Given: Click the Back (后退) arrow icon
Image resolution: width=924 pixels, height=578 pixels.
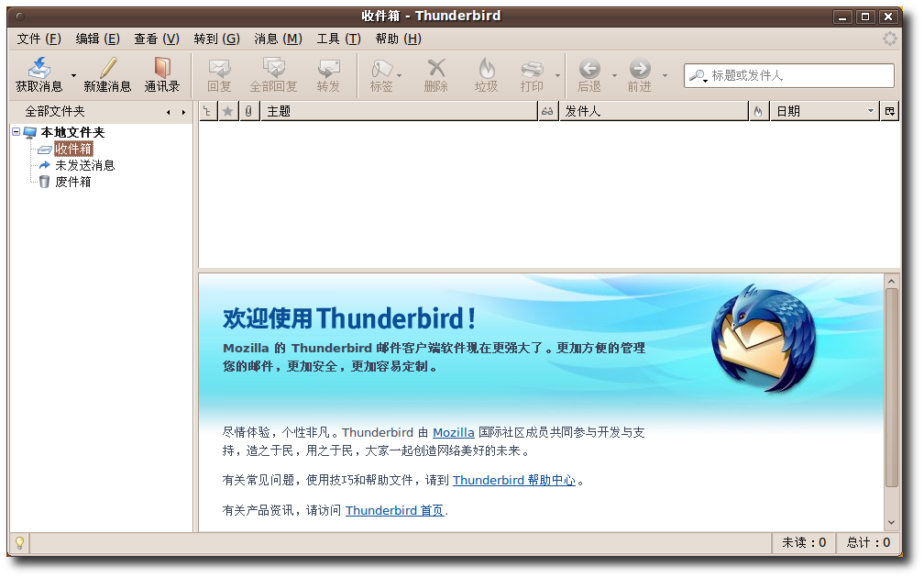Looking at the screenshot, I should pos(589,69).
